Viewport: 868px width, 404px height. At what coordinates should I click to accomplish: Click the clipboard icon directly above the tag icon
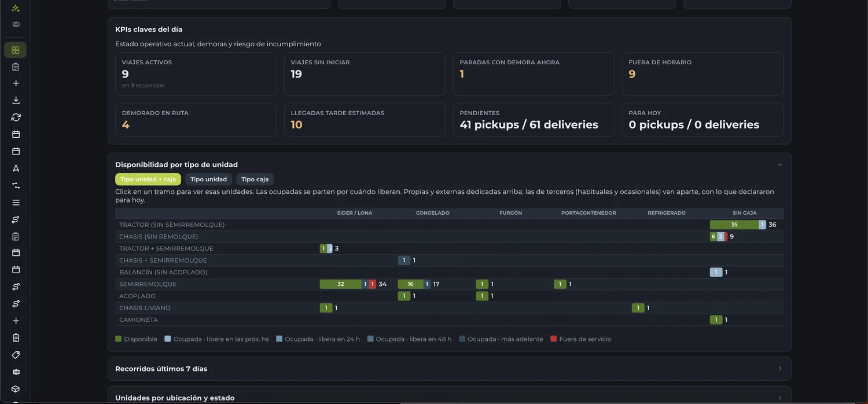tap(16, 338)
